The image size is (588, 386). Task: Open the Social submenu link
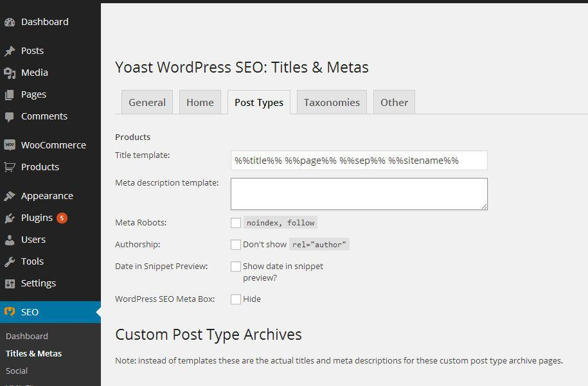(17, 371)
